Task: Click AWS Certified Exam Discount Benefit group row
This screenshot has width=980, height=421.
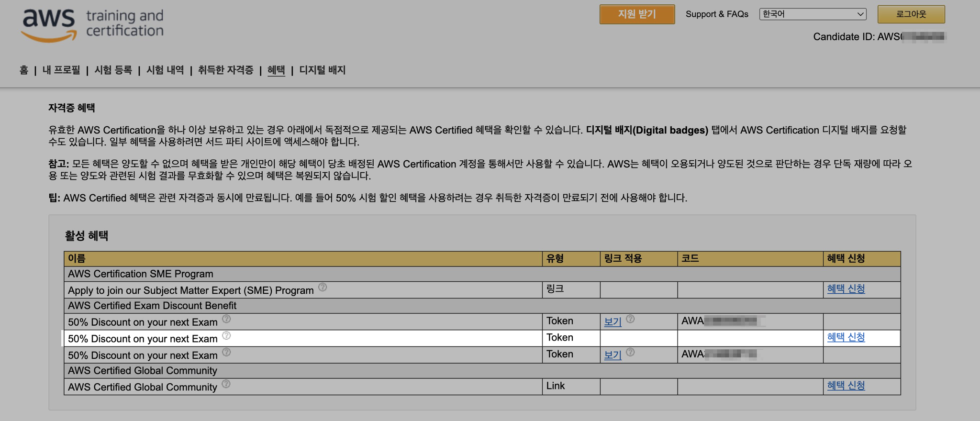Action: tap(482, 305)
